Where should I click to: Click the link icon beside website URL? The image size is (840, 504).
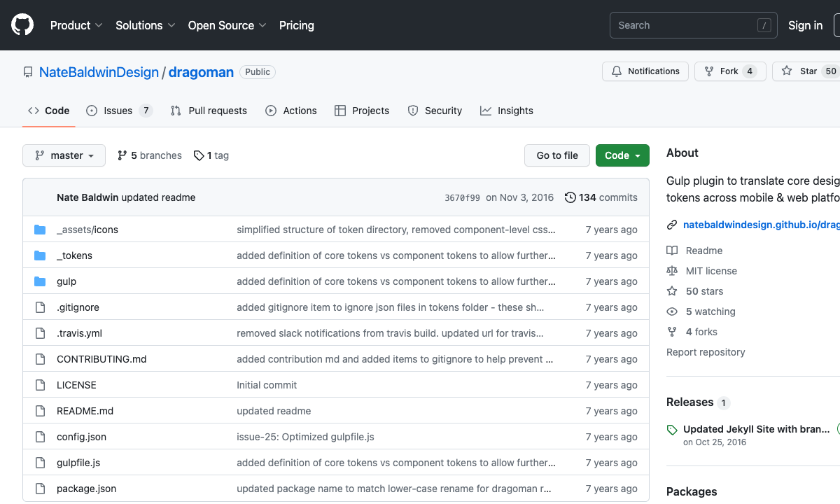point(672,225)
